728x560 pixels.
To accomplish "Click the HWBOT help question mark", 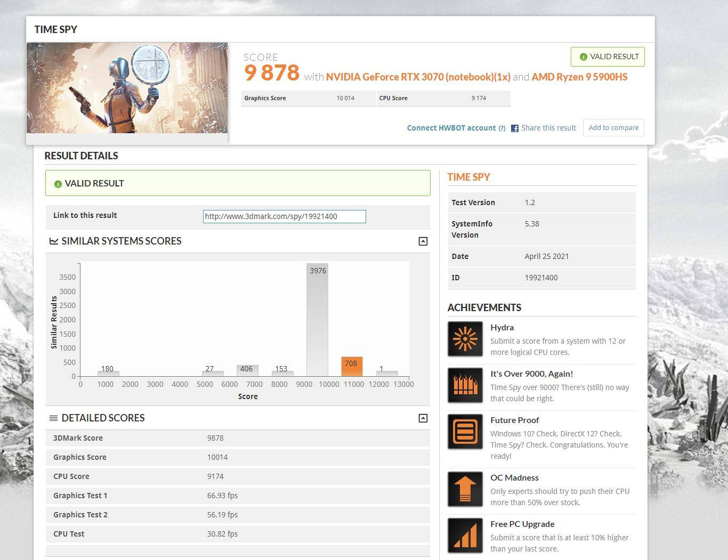I will pos(501,128).
